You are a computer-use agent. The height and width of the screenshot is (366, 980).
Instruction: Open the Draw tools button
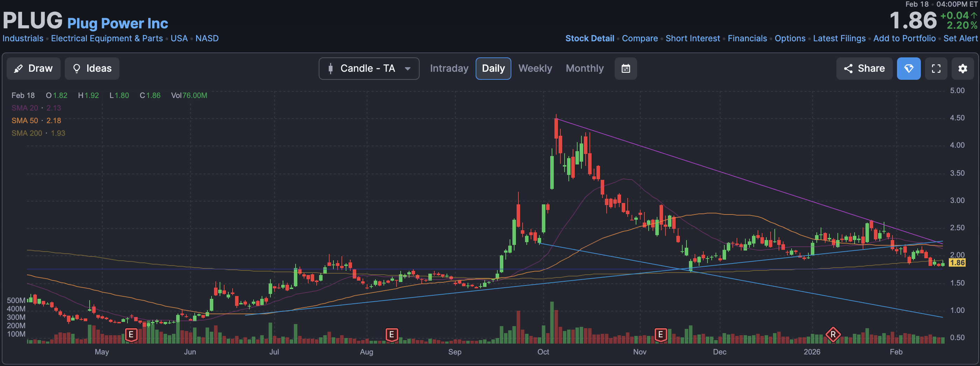point(34,69)
